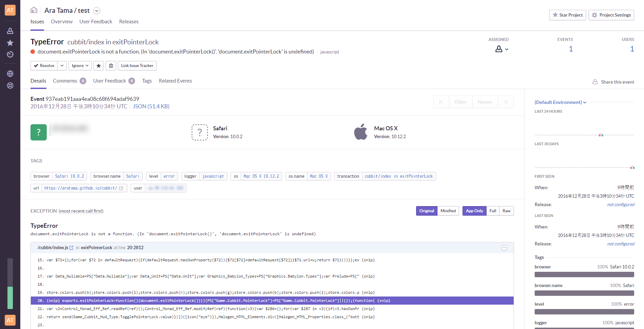644x329 pixels.
Task: Show Raw stack trace
Action: pos(507,211)
